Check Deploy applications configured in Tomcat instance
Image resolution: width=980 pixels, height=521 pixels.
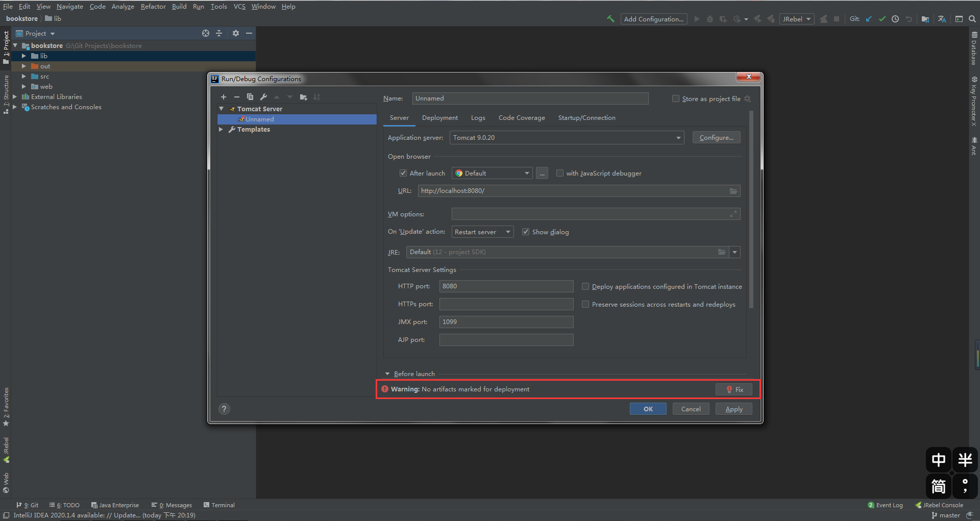(585, 287)
